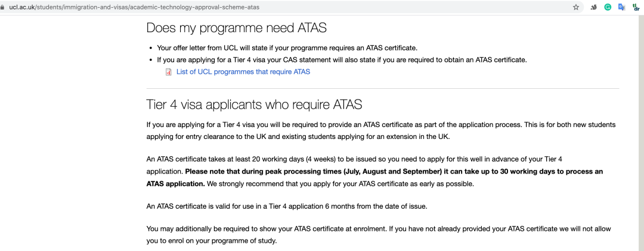This screenshot has height=251, width=644.
Task: Open the Google Translate extension
Action: click(621, 8)
